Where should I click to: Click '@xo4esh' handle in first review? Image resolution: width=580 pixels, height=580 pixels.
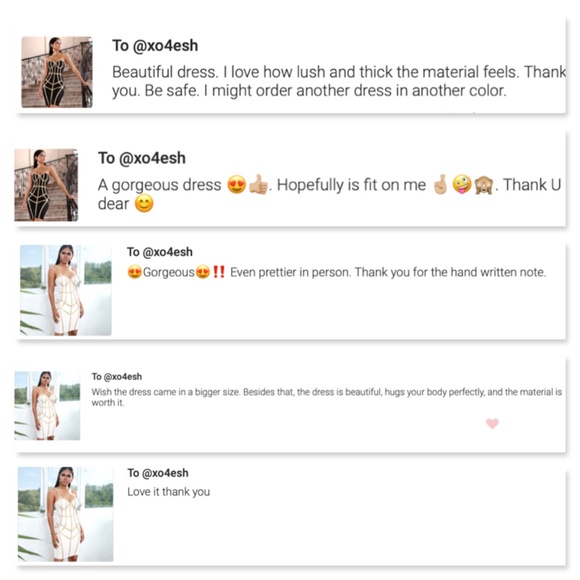click(x=165, y=46)
